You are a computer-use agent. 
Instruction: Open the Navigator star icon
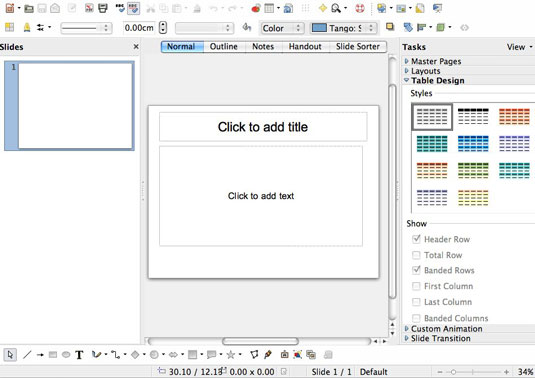click(x=322, y=8)
